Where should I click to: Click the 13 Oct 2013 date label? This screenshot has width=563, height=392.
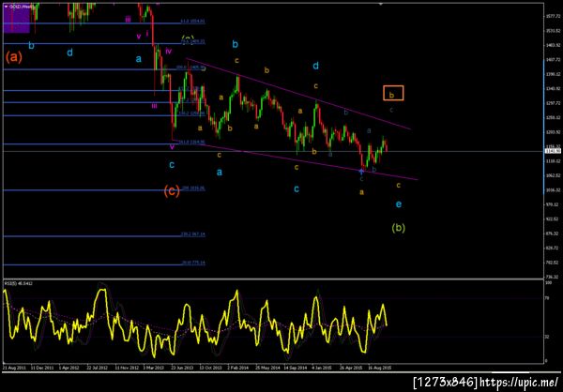pos(209,368)
